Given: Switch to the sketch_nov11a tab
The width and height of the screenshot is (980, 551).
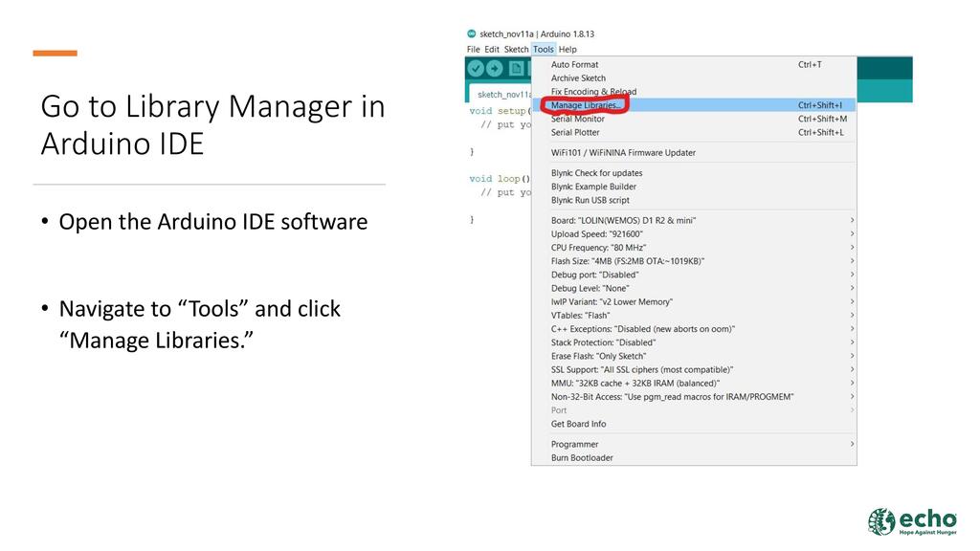Looking at the screenshot, I should click(502, 94).
